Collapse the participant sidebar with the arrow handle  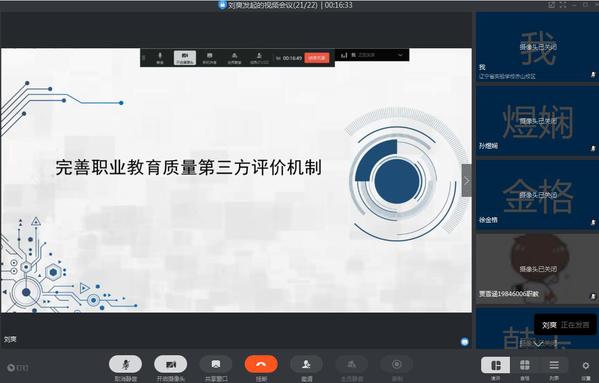pyautogui.click(x=466, y=181)
